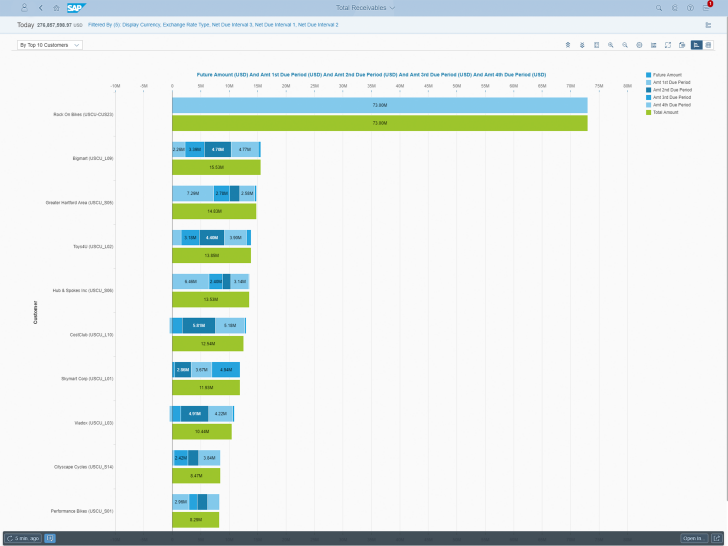Expand the filter bar icon at right

[x=708, y=25]
